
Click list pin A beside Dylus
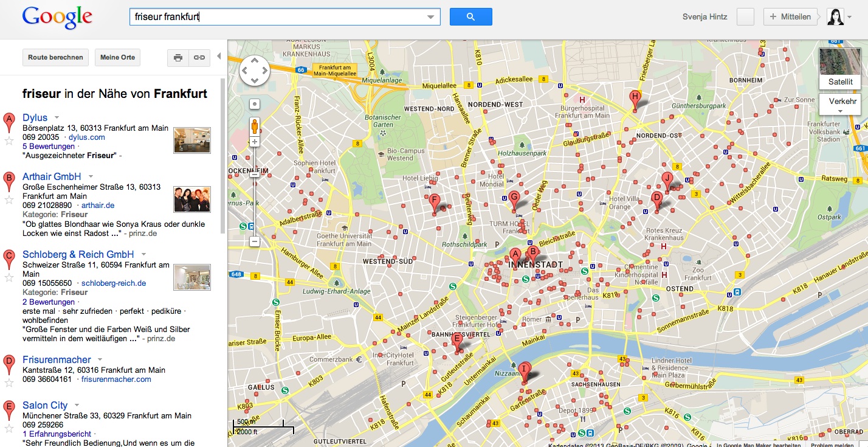[9, 123]
